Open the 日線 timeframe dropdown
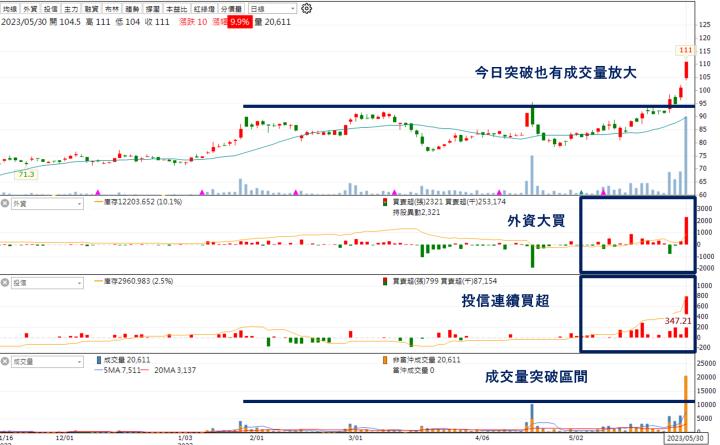This screenshot has height=445, width=720. pos(272,8)
